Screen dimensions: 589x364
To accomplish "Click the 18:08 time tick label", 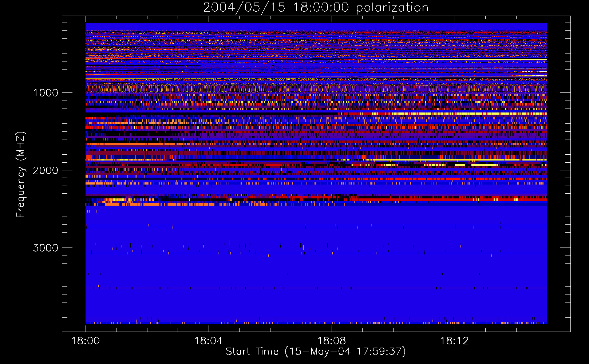I will [332, 341].
